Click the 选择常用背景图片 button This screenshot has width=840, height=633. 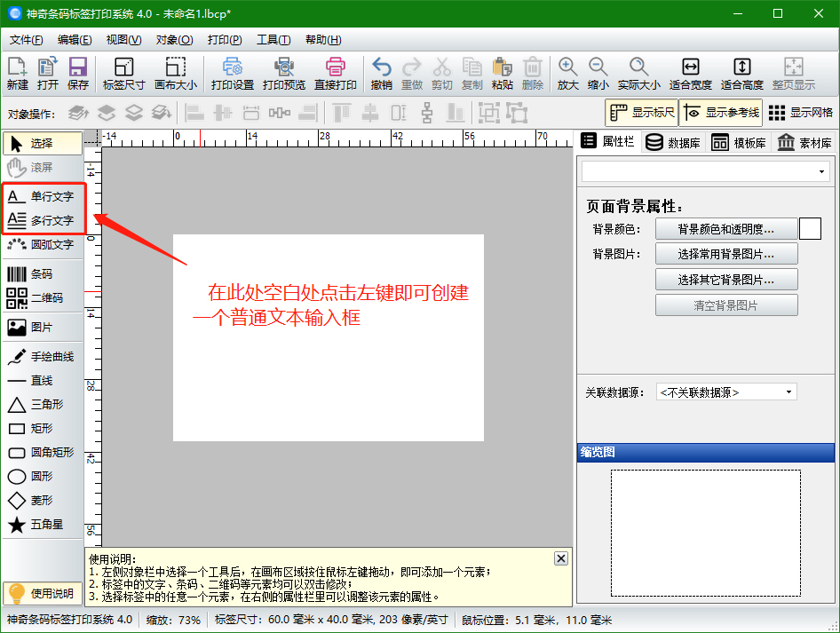pos(725,254)
